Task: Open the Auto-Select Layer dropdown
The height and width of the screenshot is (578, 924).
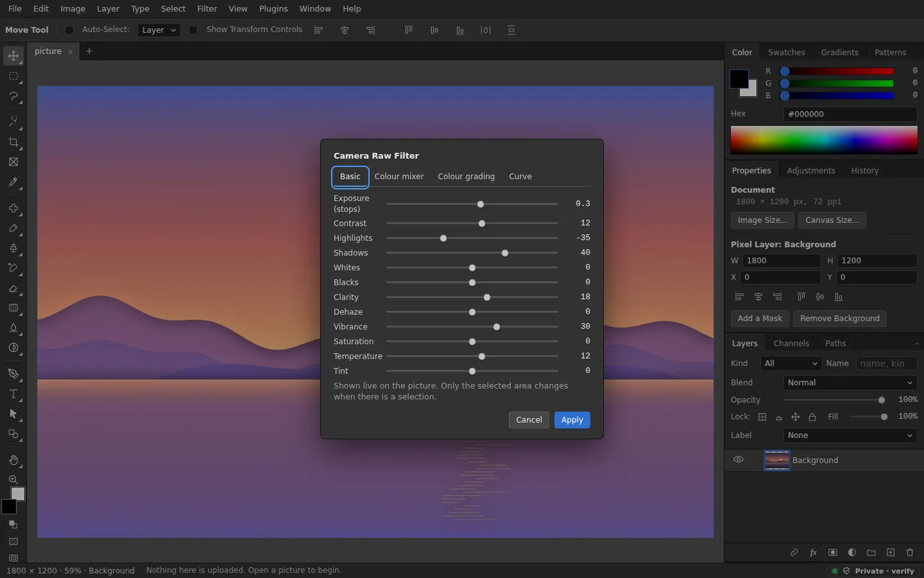Action: 158,30
